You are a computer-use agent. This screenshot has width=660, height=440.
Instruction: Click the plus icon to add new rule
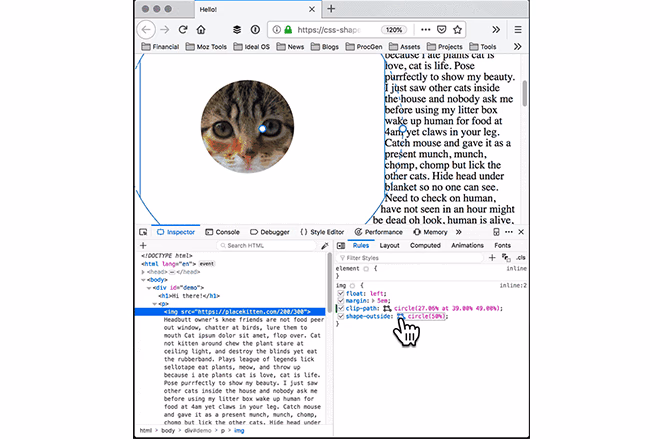coord(491,258)
